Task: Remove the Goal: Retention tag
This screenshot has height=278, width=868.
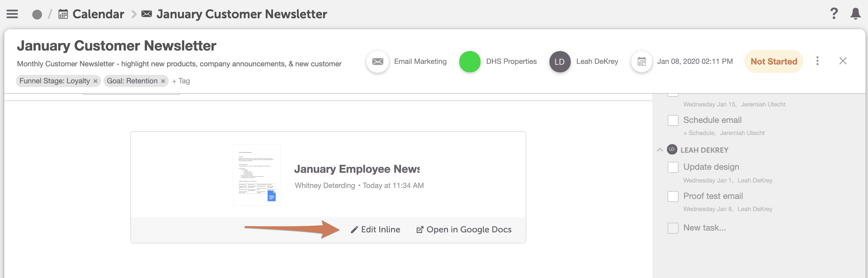Action: (x=163, y=81)
